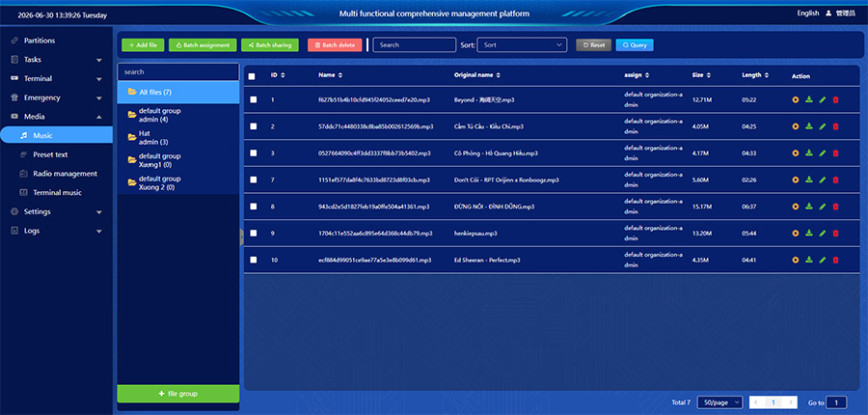Expand the Terminal sidebar menu
The image size is (868, 415).
pos(57,79)
